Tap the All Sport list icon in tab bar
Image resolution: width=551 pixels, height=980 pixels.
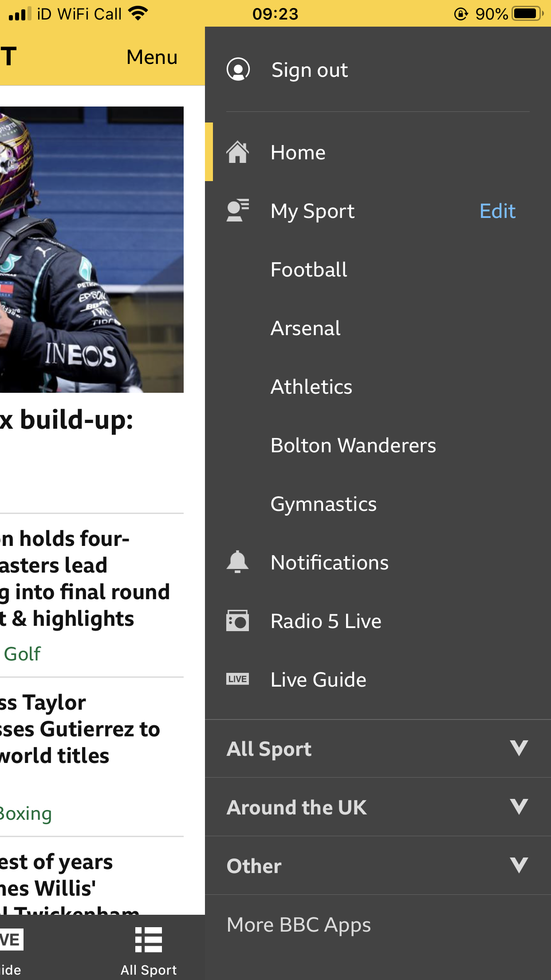coord(149,940)
